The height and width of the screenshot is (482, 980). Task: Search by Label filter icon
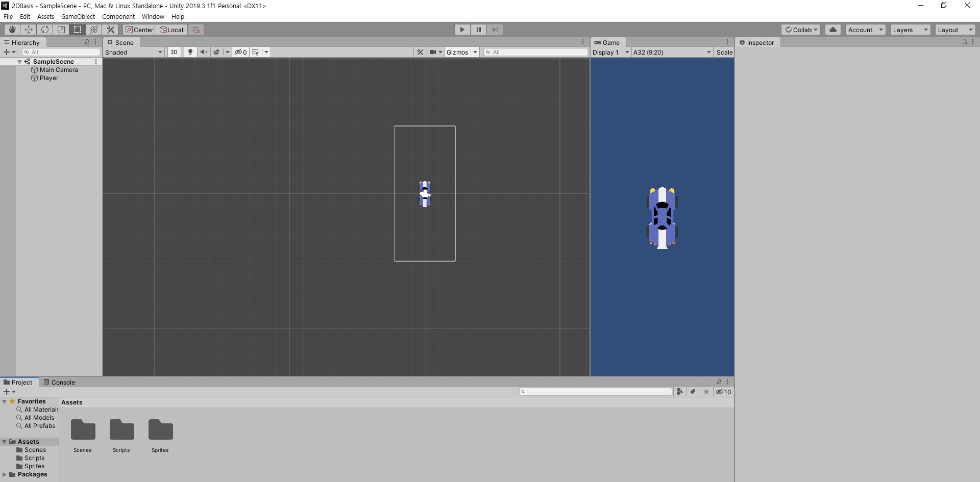click(693, 392)
